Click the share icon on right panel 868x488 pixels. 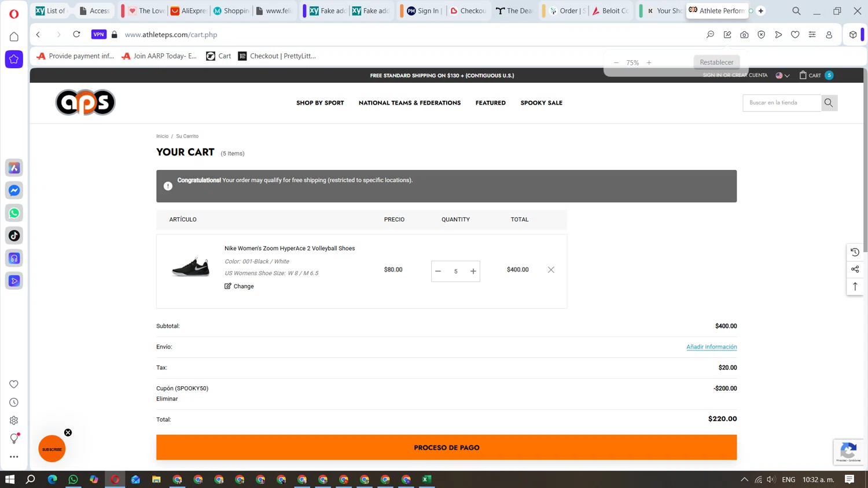[855, 269]
